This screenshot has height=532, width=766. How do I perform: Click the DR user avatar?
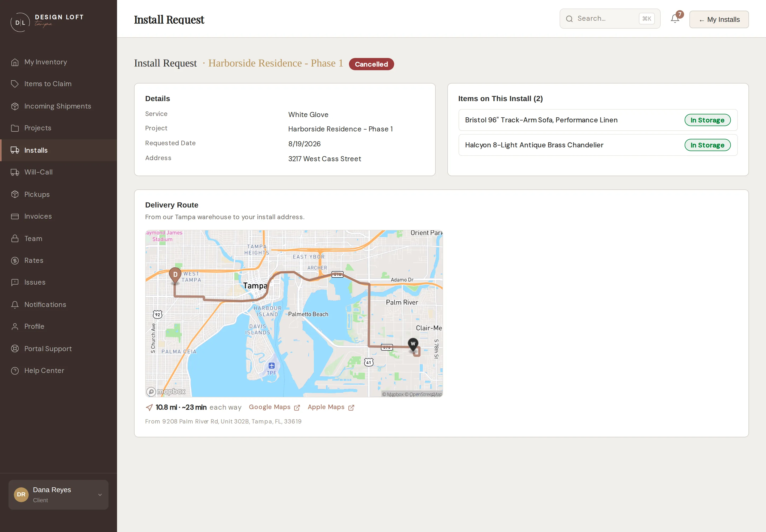coord(21,494)
